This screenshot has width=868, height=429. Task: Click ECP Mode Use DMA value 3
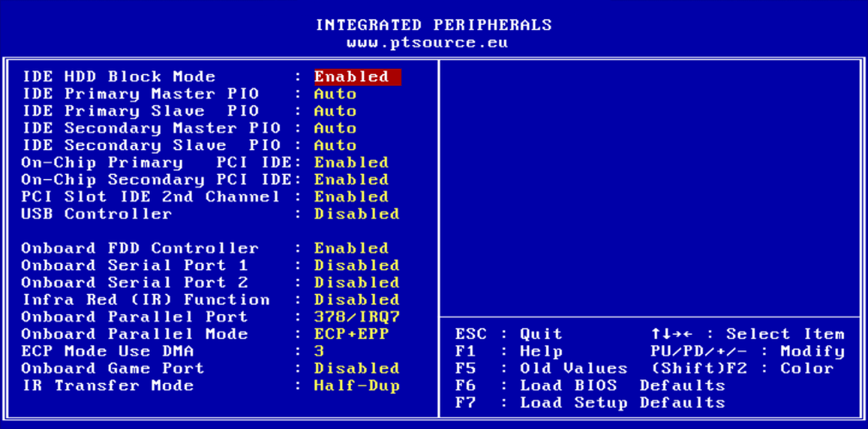tap(319, 351)
